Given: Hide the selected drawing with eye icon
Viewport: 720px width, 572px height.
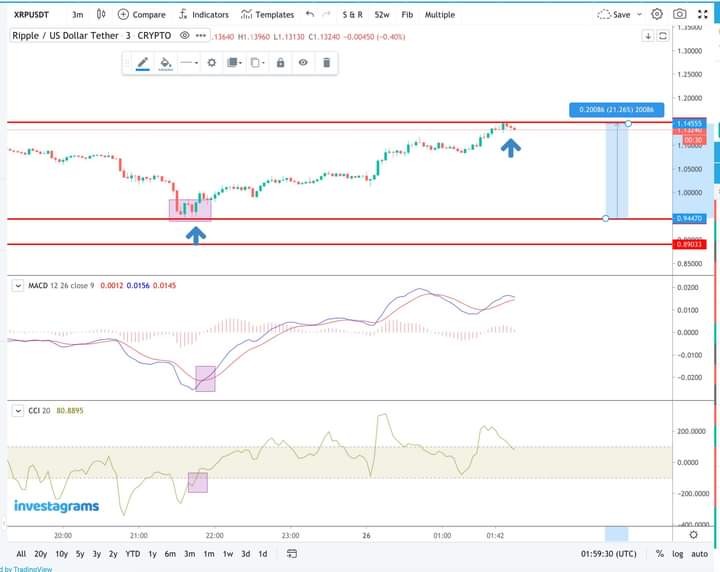Looking at the screenshot, I should pyautogui.click(x=303, y=62).
